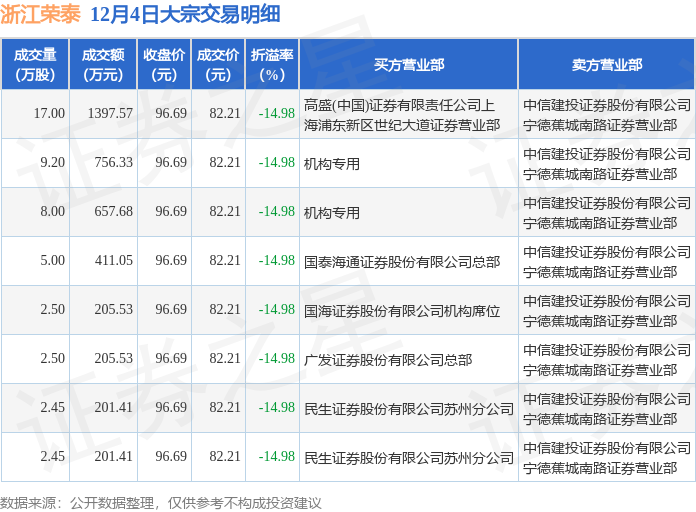This screenshot has height=512, width=696.
Task: Click the 卖方营业部 column header
Action: click(606, 64)
